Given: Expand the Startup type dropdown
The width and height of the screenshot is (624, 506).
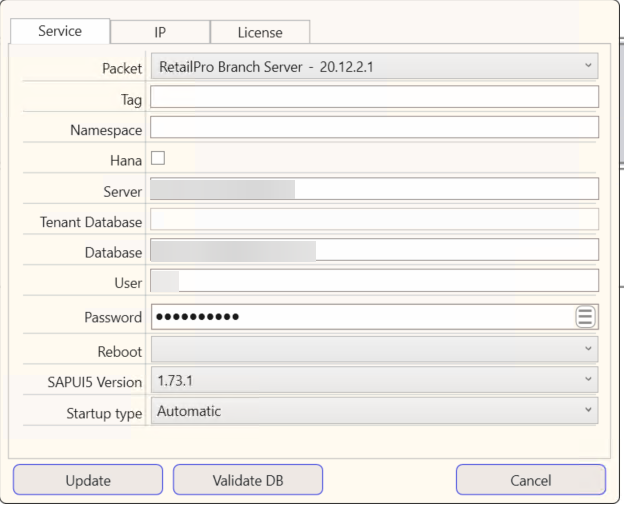Looking at the screenshot, I should (374, 410).
